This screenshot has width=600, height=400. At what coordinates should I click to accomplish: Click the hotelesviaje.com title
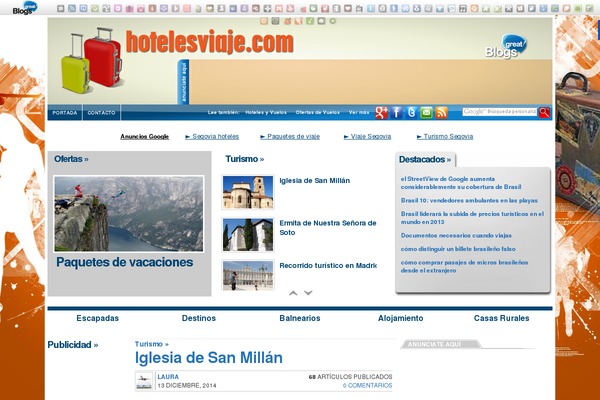coord(210,42)
